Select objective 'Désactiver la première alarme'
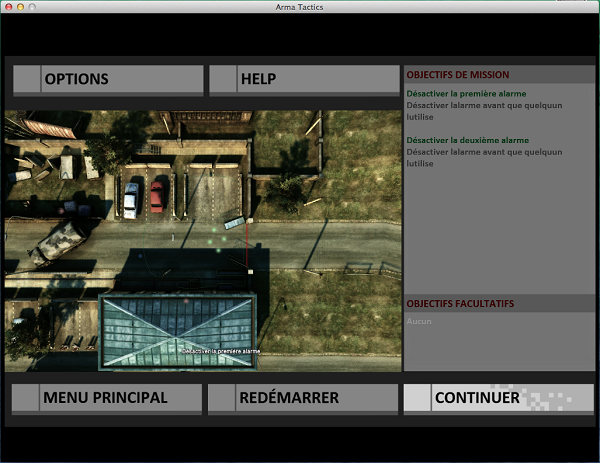600x463 pixels. 466,94
